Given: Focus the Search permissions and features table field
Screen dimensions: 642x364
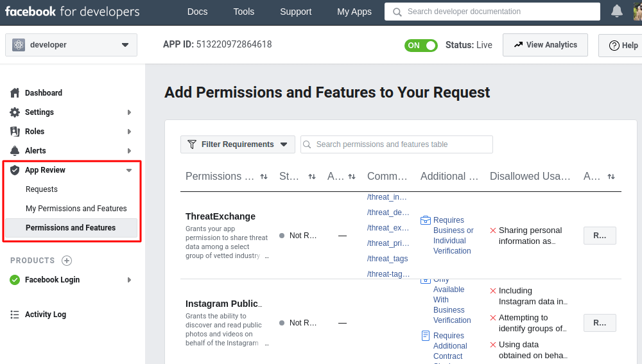Looking at the screenshot, I should (396, 144).
